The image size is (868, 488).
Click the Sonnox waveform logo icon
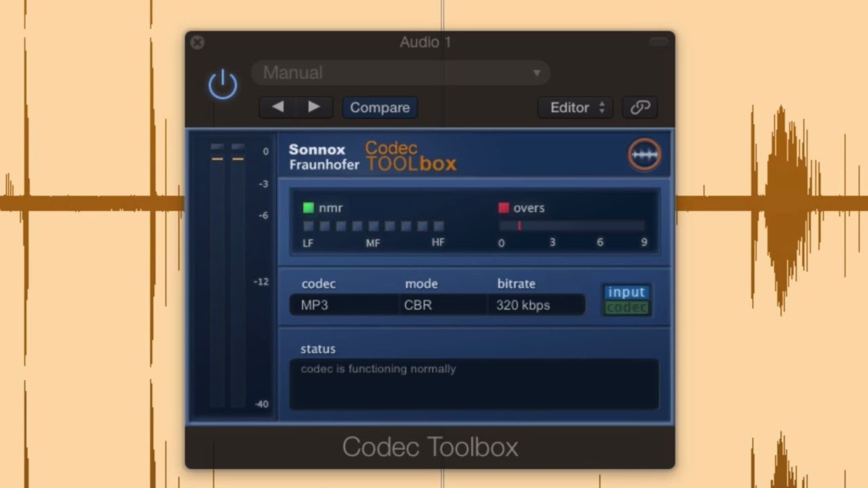[644, 155]
